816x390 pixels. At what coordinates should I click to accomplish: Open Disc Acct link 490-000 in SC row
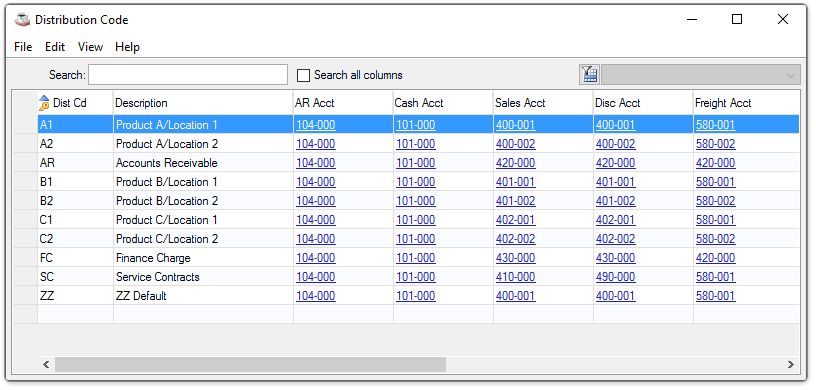coord(615,277)
